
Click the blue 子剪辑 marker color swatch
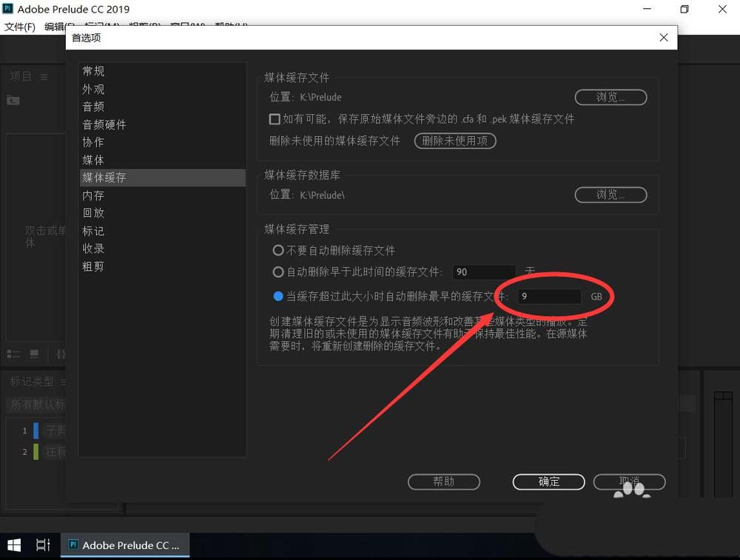[x=36, y=430]
